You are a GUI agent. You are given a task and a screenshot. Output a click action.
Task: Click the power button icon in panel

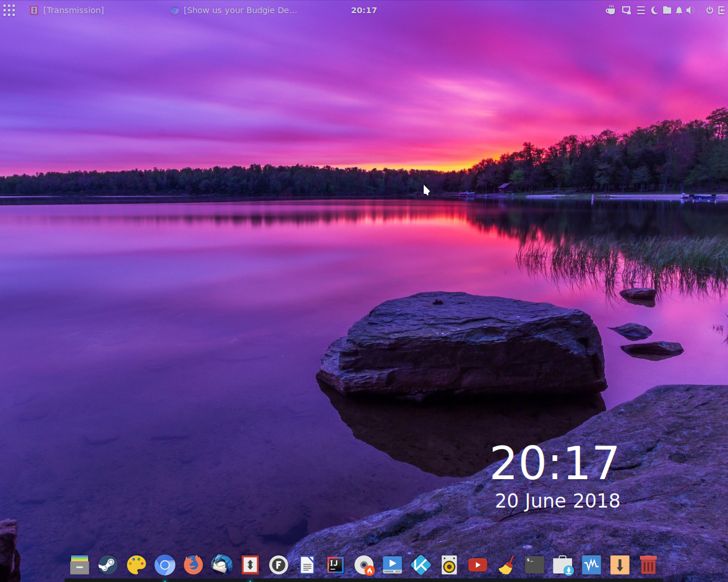coord(710,10)
